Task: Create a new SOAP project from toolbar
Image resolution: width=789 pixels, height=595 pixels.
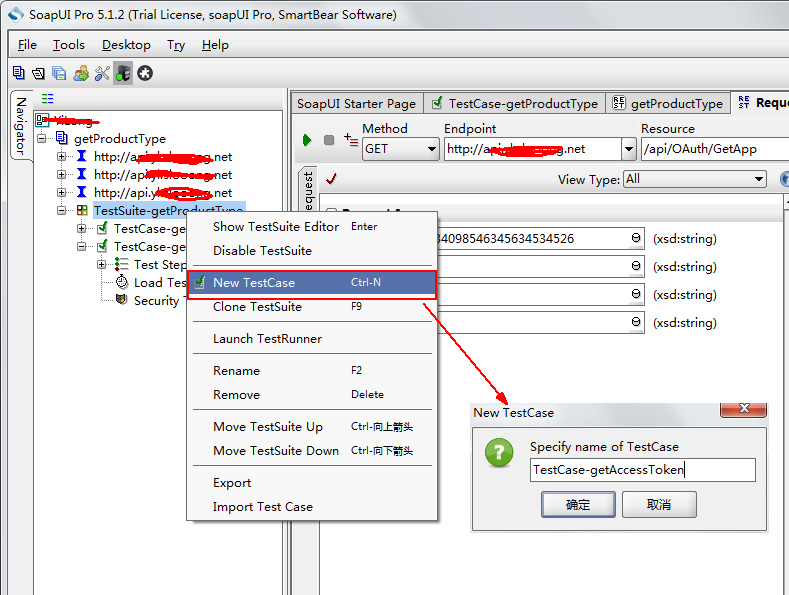Action: (x=19, y=73)
